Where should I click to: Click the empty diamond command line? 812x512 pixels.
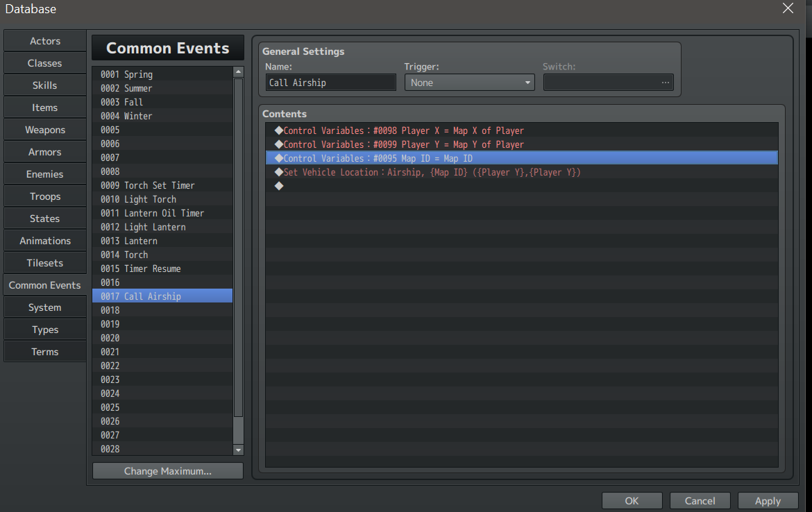point(521,186)
